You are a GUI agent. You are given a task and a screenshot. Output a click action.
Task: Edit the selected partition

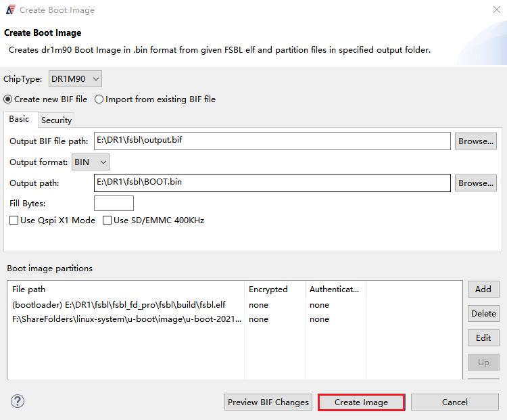(x=483, y=337)
